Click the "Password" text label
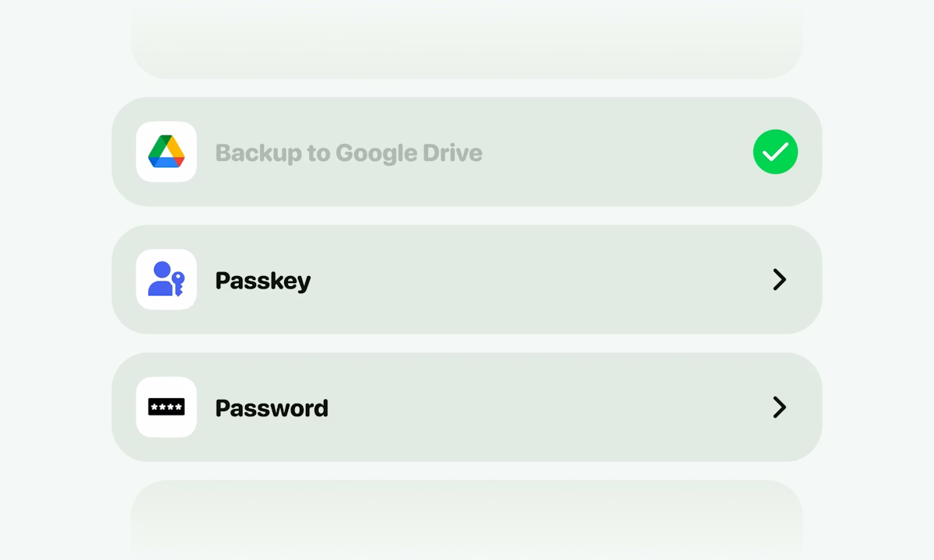Image resolution: width=934 pixels, height=560 pixels. click(x=272, y=408)
